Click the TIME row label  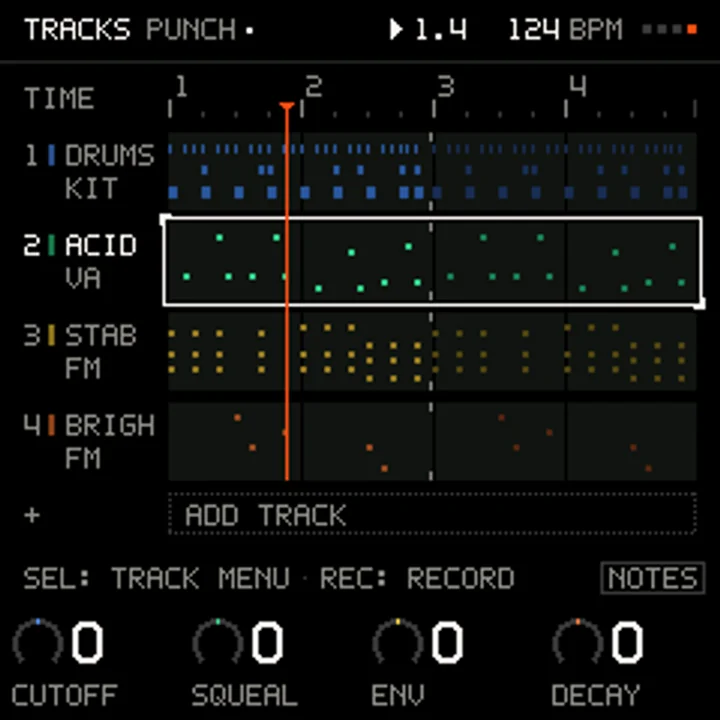tap(59, 98)
